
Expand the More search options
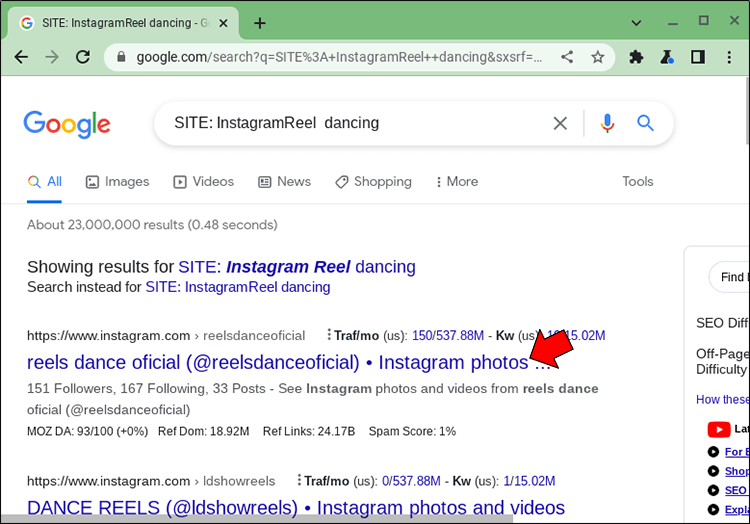[x=456, y=181]
